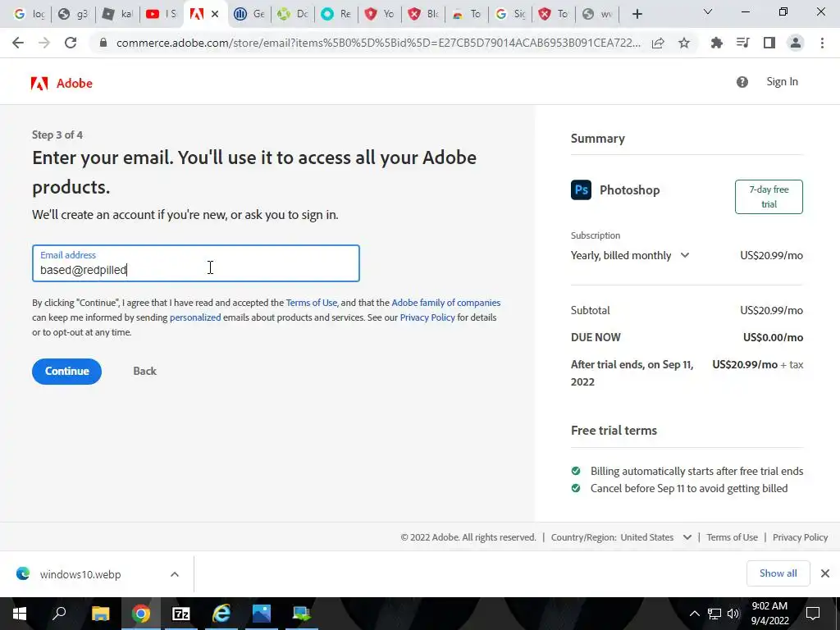Viewport: 840px width, 630px height.
Task: Click the Windows Start button
Action: (20, 614)
